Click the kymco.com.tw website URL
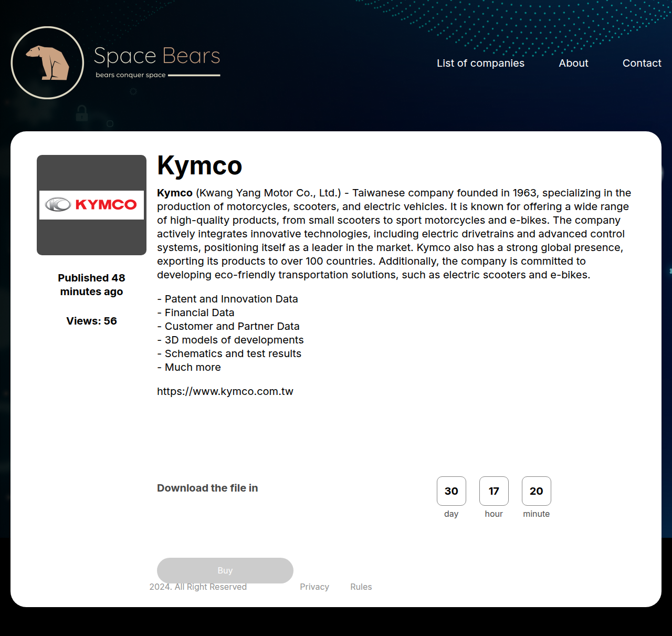This screenshot has width=672, height=636. (225, 391)
